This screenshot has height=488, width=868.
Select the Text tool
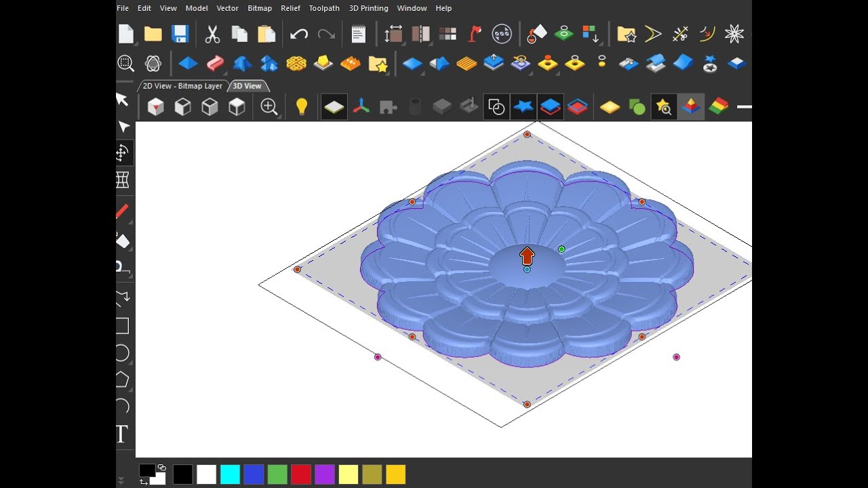pyautogui.click(x=122, y=434)
